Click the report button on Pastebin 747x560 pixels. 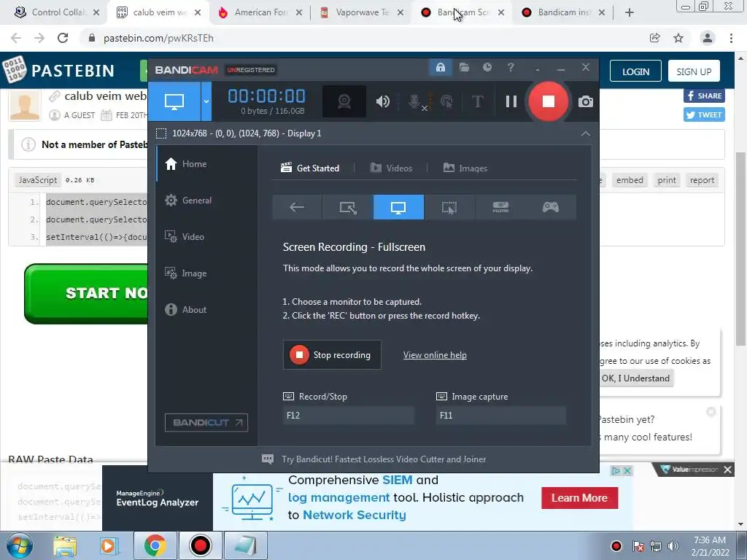(702, 180)
